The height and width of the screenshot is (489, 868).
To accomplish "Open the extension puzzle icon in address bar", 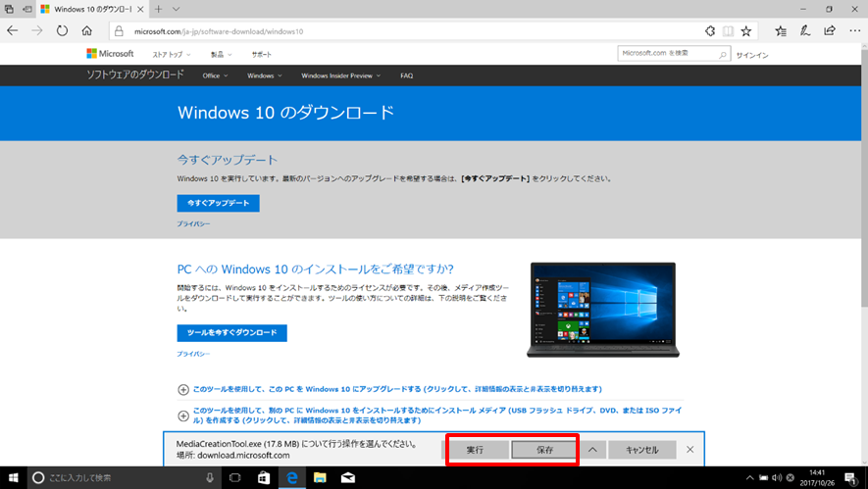I will coord(710,31).
